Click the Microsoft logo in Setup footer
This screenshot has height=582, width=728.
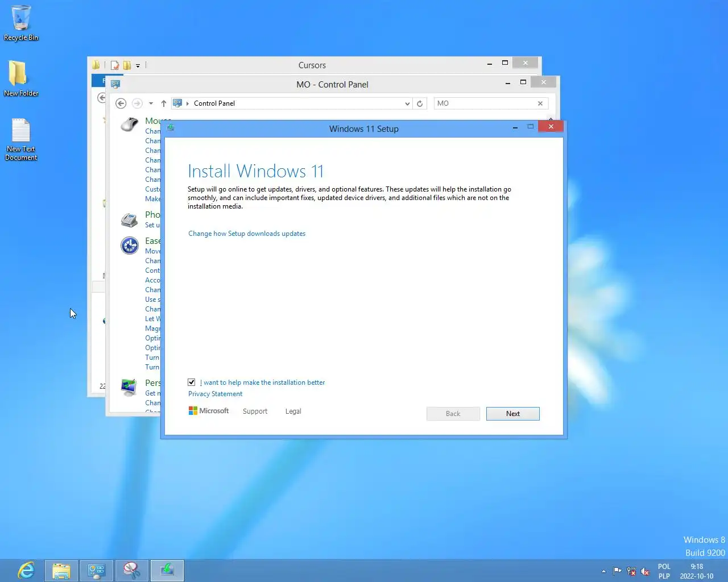209,411
